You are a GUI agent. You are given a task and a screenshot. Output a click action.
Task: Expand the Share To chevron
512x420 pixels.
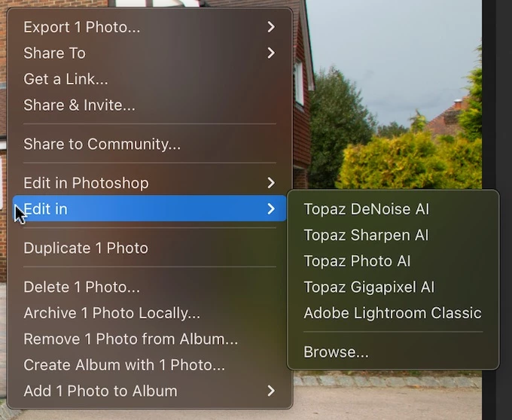pos(271,53)
